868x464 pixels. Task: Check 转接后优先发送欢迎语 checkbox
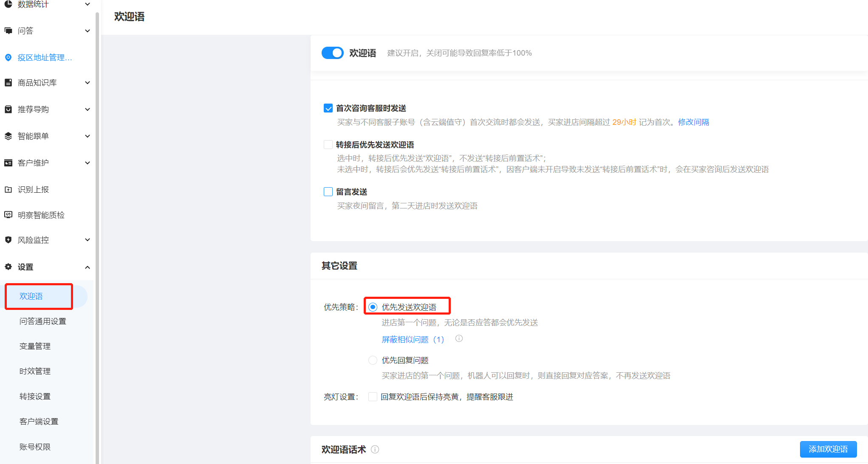coord(328,145)
